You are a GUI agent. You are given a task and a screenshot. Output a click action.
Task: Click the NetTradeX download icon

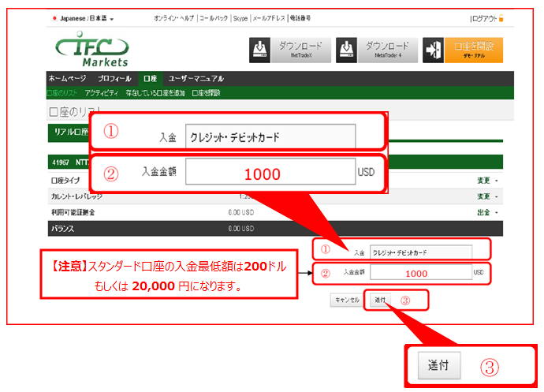click(260, 50)
